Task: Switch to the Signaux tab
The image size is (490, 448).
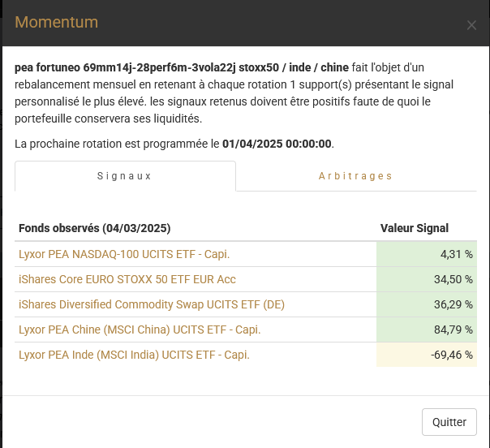Action: [125, 176]
